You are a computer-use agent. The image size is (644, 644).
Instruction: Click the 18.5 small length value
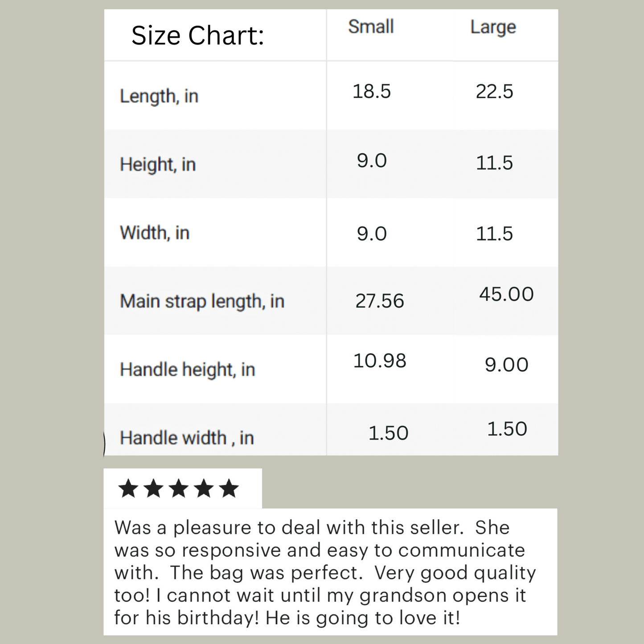tap(371, 91)
